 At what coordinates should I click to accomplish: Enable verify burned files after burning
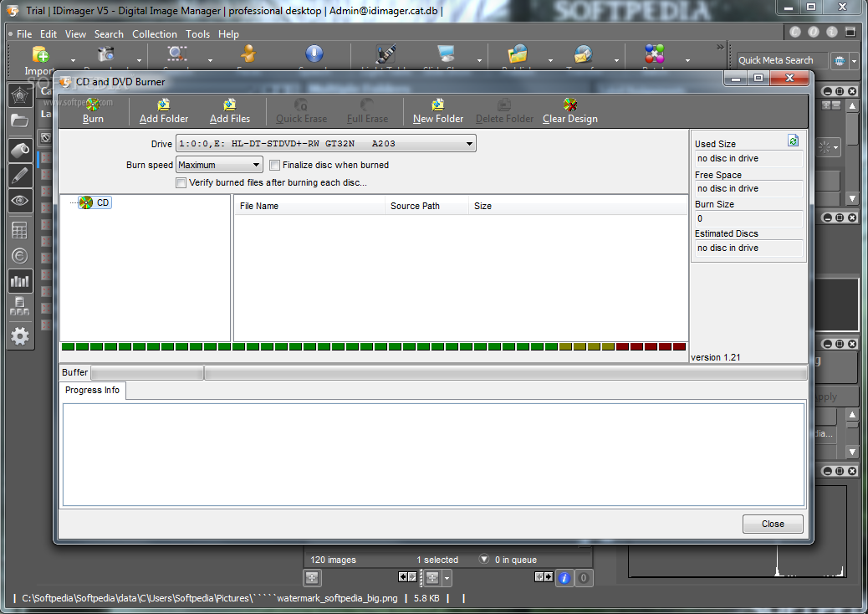pos(181,182)
